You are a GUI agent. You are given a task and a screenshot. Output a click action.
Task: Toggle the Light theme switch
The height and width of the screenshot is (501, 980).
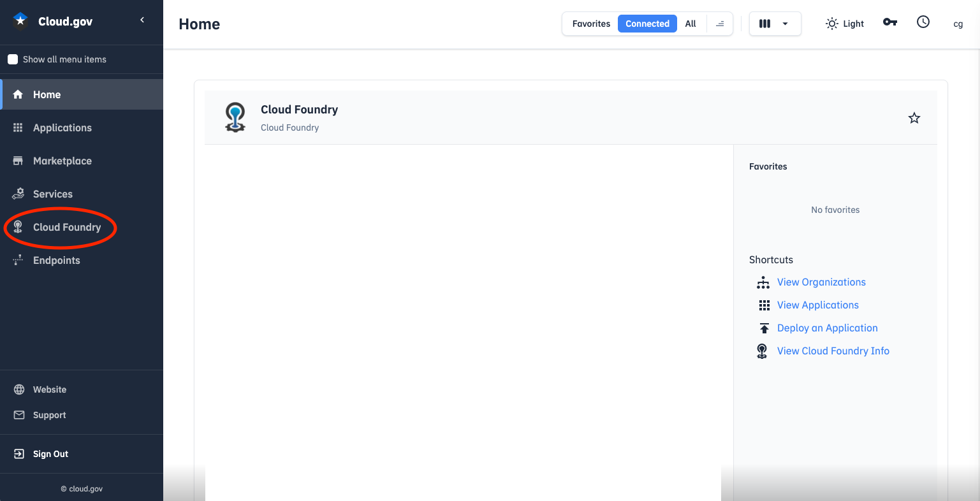(844, 24)
